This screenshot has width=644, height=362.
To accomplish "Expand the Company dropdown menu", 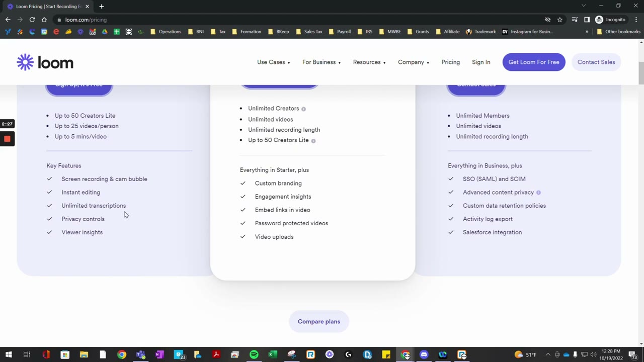I will 414,62.
